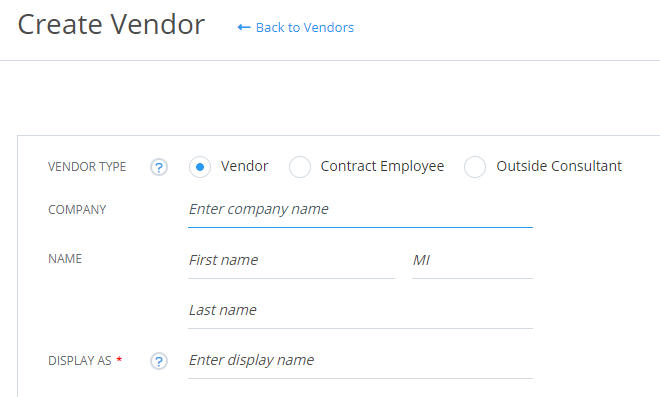Choose the Contract Employee radio circle

pyautogui.click(x=300, y=167)
